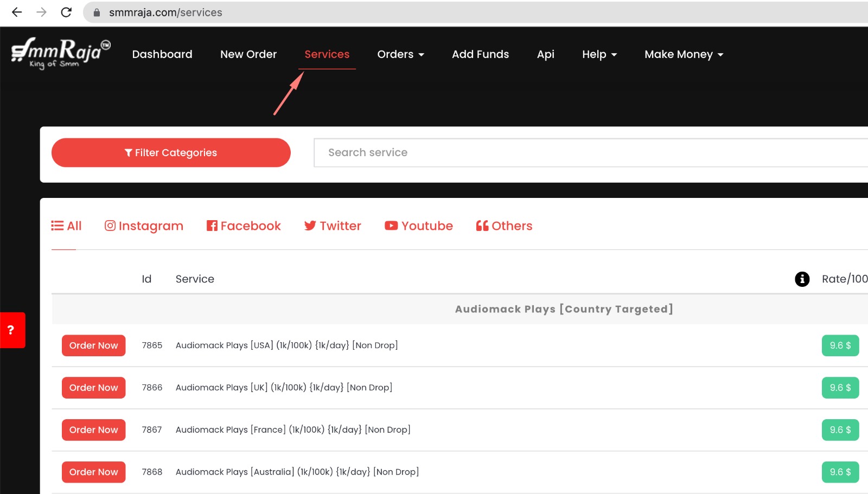Expand the Orders dropdown menu
The image size is (868, 494).
[x=401, y=54]
